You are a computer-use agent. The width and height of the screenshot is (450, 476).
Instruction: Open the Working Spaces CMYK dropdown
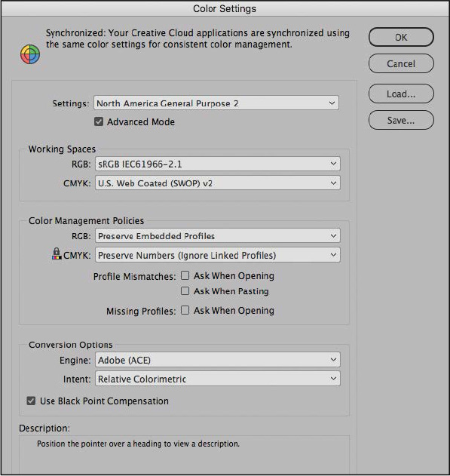[x=218, y=183]
